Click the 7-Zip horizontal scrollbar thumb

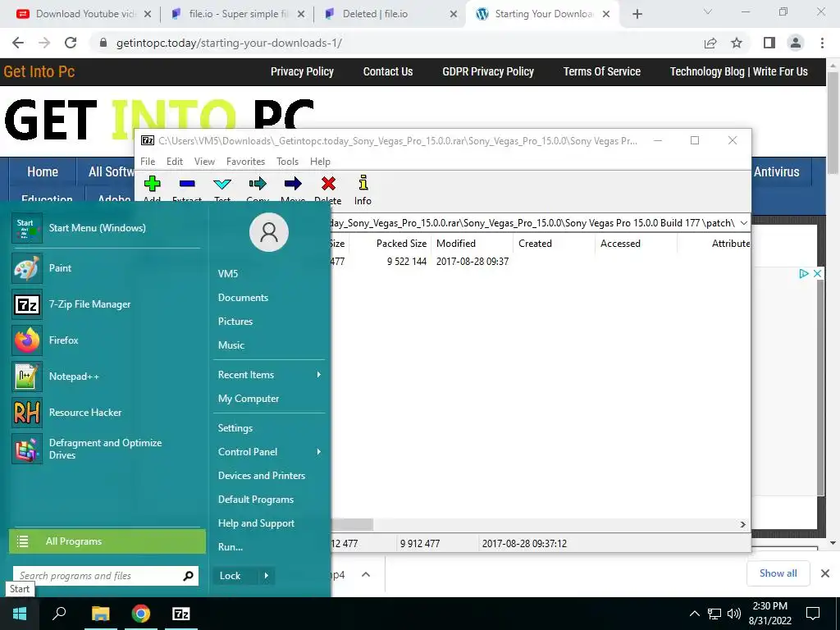(352, 524)
